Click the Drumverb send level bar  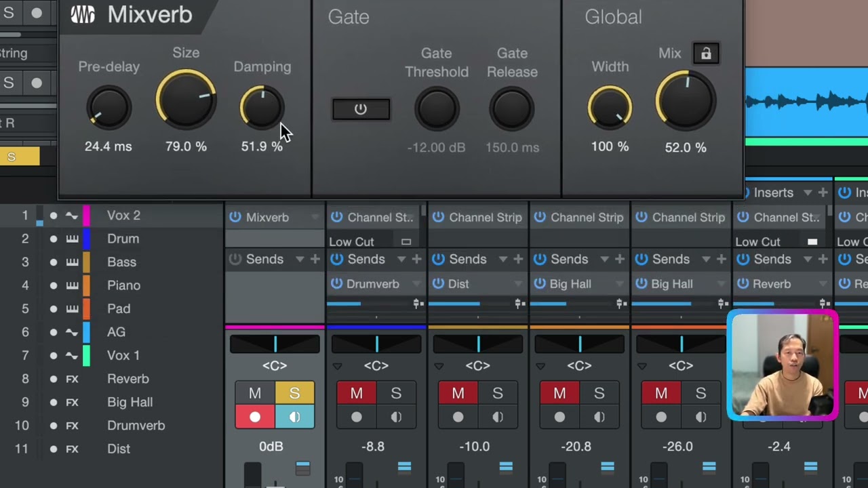pos(369,304)
